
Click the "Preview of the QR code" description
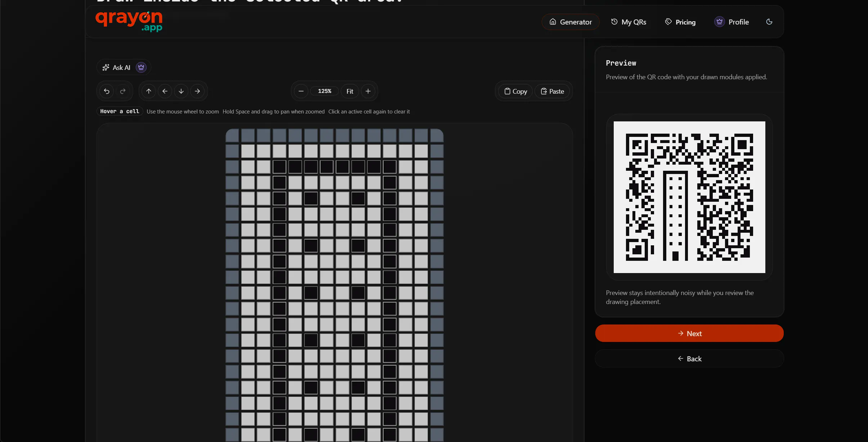[x=686, y=77]
